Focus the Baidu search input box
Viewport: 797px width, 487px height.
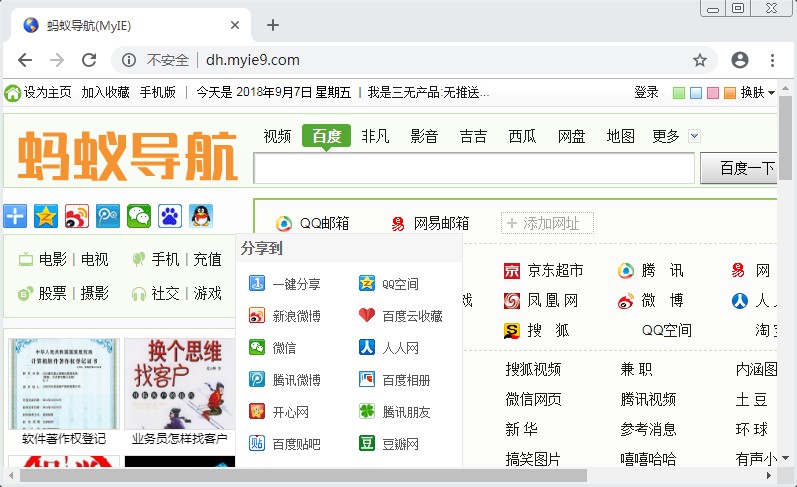coord(474,168)
